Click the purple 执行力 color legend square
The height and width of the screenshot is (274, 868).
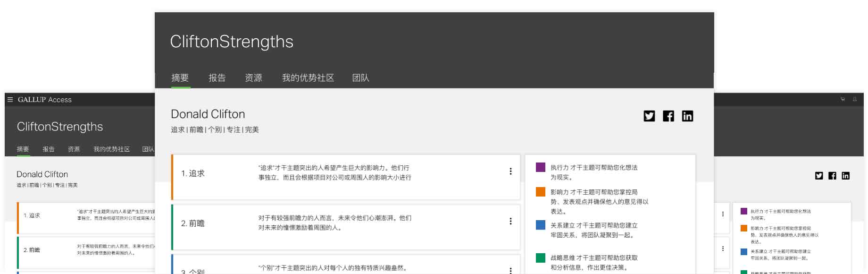coord(541,167)
